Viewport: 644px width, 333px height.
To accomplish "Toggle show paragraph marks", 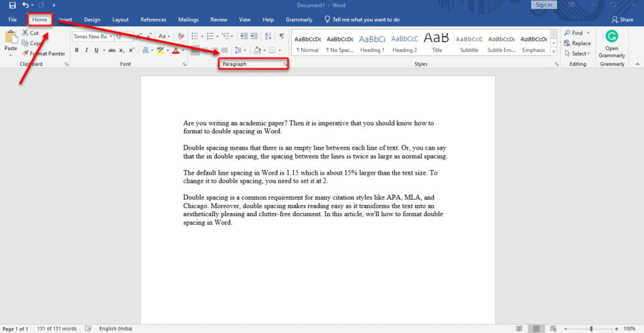I will click(x=282, y=36).
